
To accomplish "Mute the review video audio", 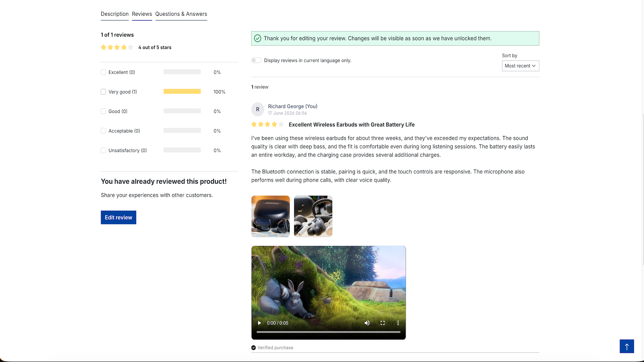I will pos(367,323).
